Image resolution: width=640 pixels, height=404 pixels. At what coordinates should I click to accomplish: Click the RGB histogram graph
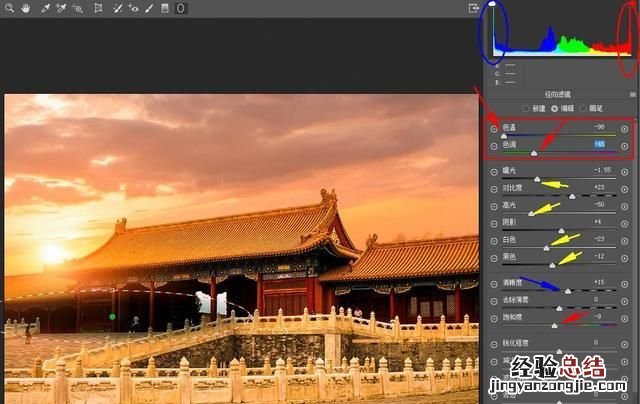point(562,30)
